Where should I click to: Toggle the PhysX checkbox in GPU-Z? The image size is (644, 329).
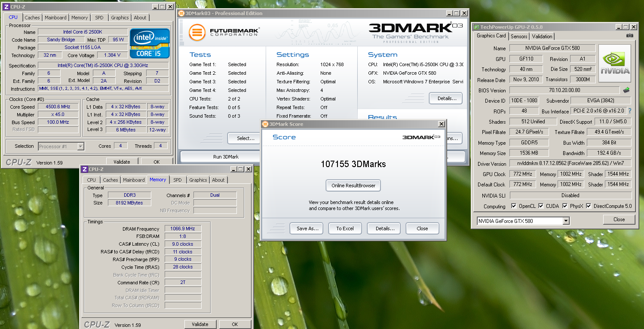564,206
